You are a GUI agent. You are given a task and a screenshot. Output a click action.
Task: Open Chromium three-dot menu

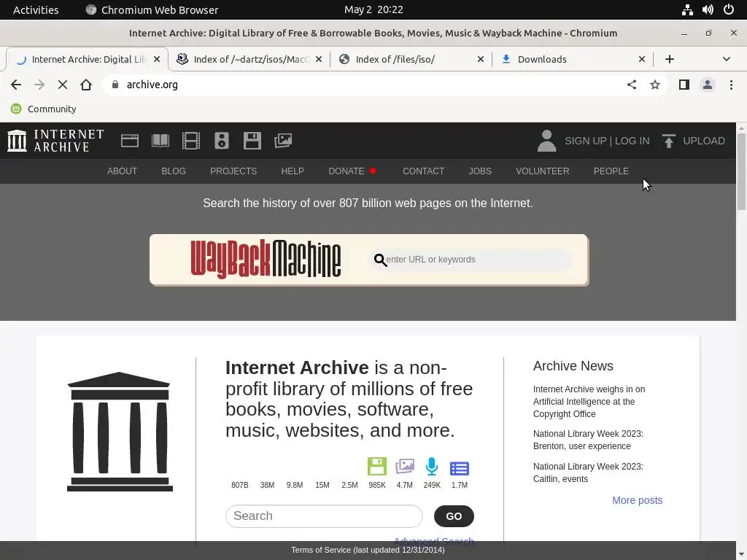pos(731,85)
